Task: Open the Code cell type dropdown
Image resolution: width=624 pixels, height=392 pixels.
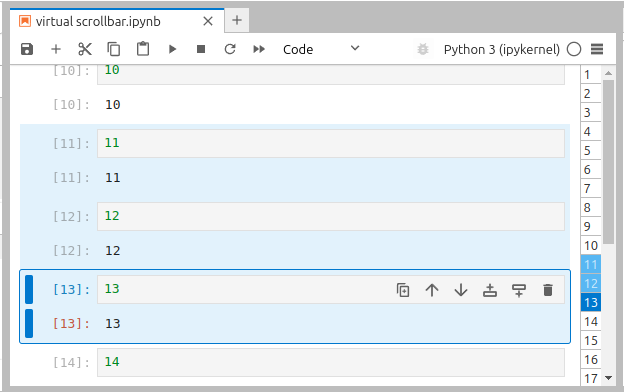Action: tap(321, 49)
